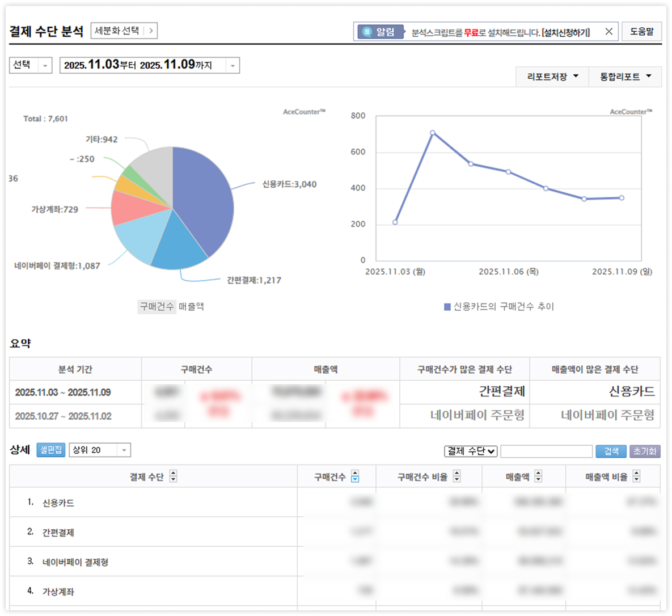Switch pie chart to 구매건수 view
Viewport: 672px width, 616px height.
pyautogui.click(x=157, y=306)
